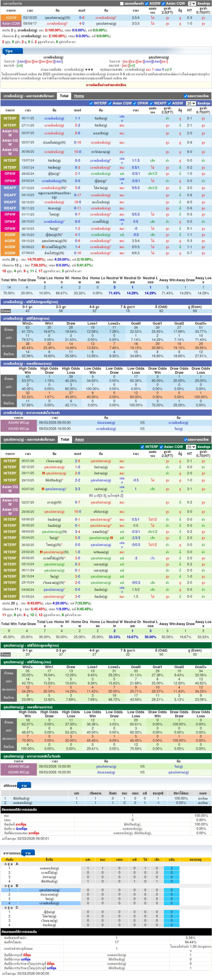Image resolution: width=212 pixels, height=980 pixels.
Task: Open first section's 20 matches dropdown
Action: coord(191,103)
